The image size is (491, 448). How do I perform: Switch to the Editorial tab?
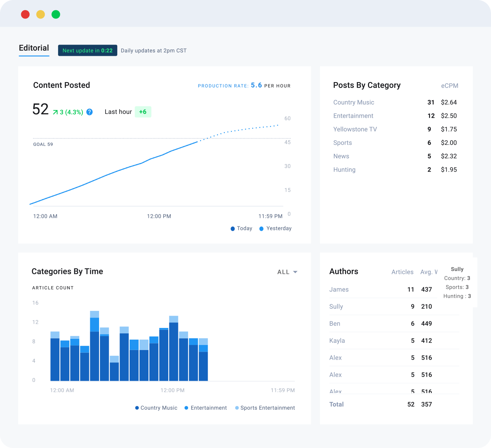34,48
